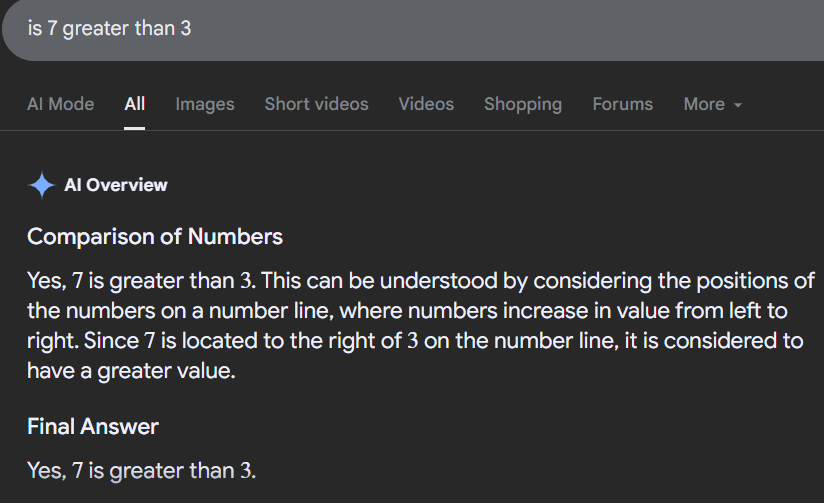Click the final 'Yes, 7 is greater than 3.' line
The image size is (824, 503).
tap(141, 470)
